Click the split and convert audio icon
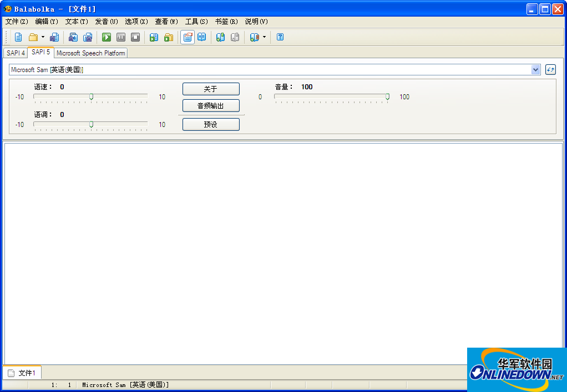The height and width of the screenshot is (392, 567). click(88, 37)
